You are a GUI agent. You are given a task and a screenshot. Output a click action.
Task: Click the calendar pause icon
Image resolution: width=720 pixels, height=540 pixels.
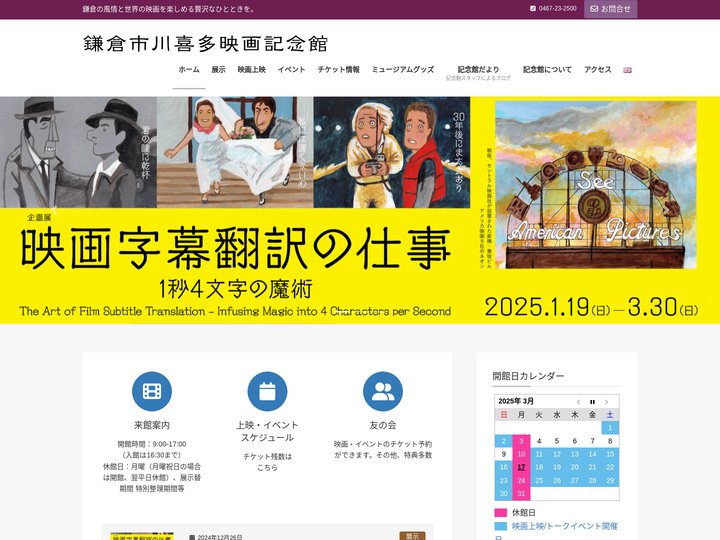(x=592, y=402)
